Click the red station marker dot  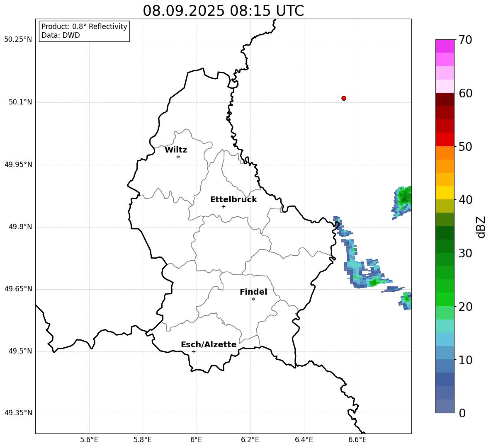343,98
